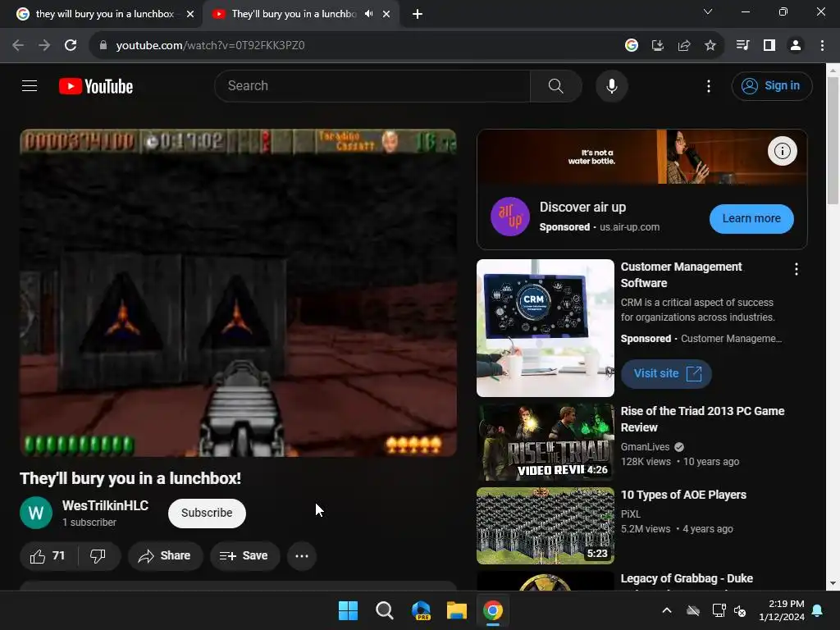Viewport: 840px width, 630px height.
Task: Select the They'll bury you YouTube tab
Action: pos(292,14)
